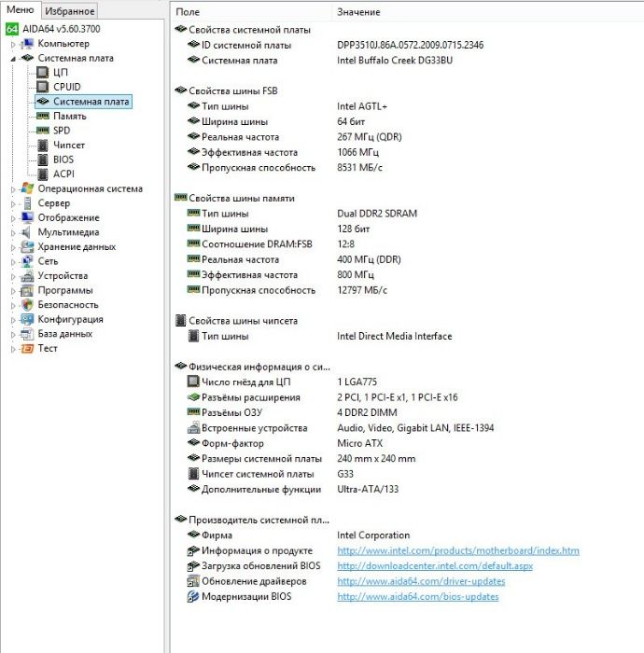The height and width of the screenshot is (653, 644).
Task: Click the ЦП processor icon
Action: [x=43, y=73]
